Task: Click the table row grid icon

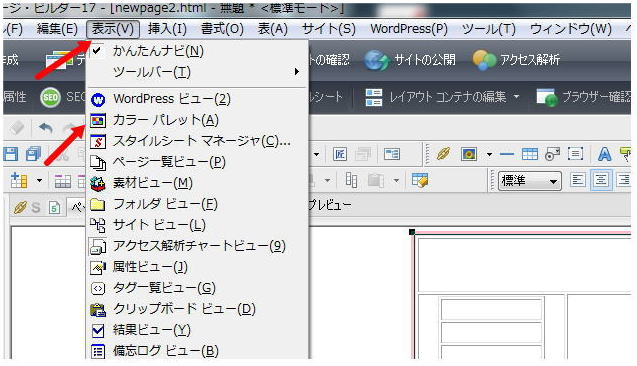Action: pyautogui.click(x=63, y=181)
